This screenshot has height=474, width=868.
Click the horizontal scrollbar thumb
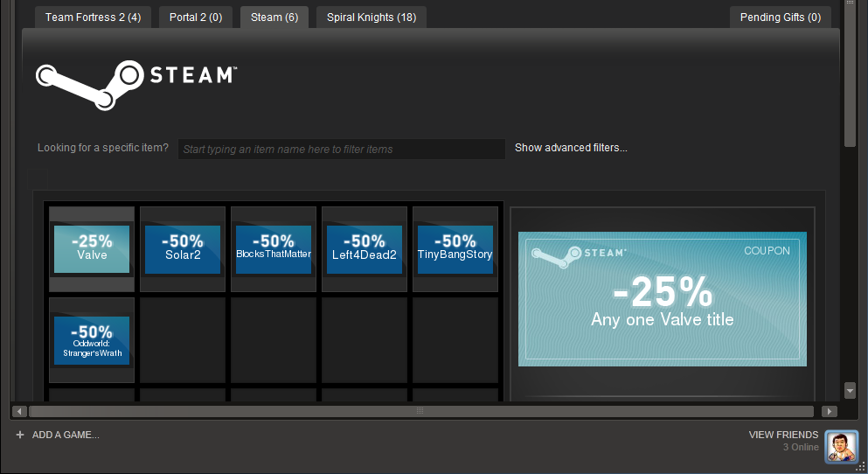(421, 411)
